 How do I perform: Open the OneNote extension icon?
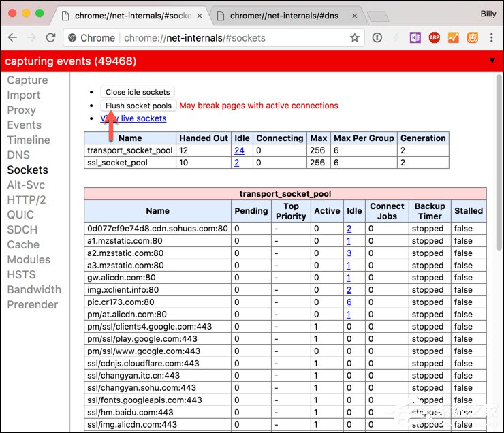click(x=415, y=38)
